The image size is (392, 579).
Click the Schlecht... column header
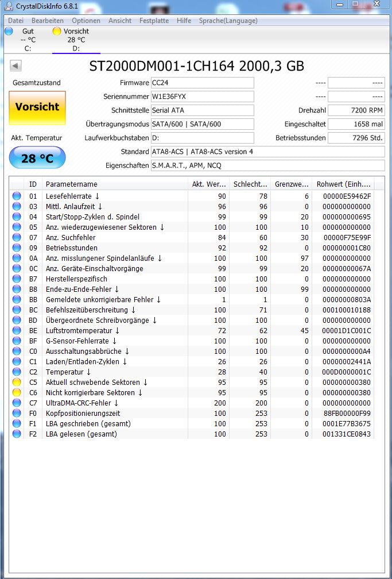(250, 184)
